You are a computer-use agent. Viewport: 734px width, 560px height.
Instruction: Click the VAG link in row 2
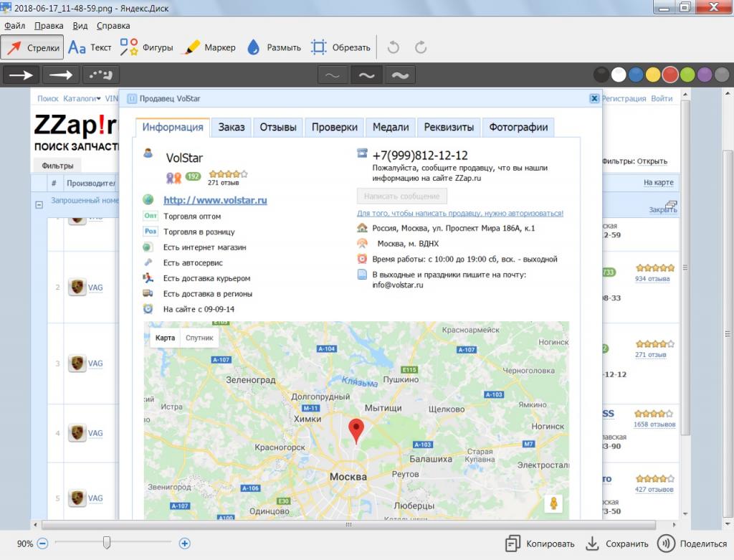(x=95, y=288)
